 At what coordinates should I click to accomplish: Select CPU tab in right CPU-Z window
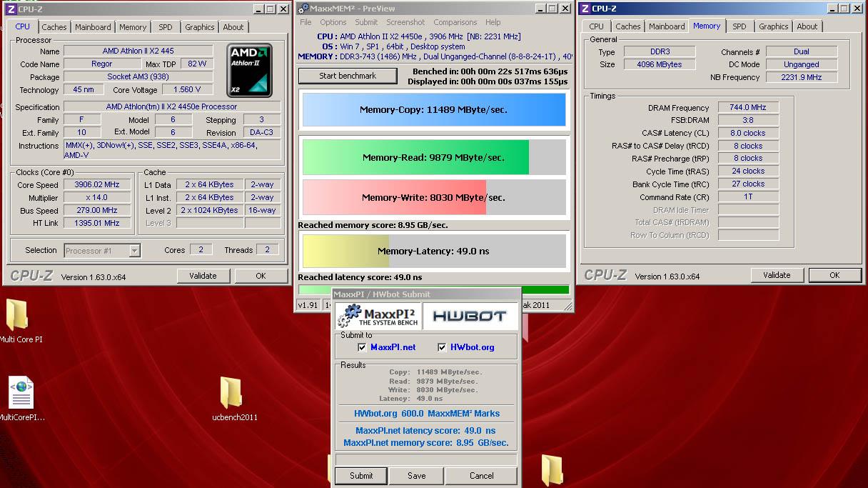click(597, 26)
